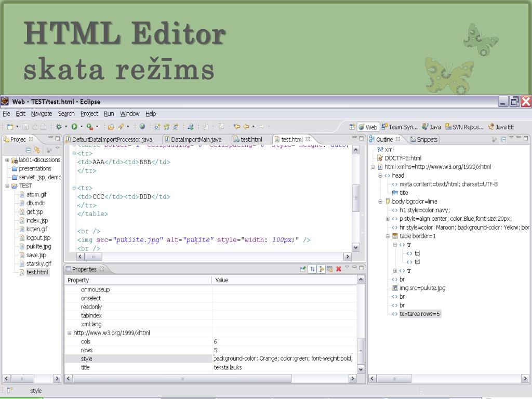Switch to DataImportMain.java editor tab

[x=193, y=139]
